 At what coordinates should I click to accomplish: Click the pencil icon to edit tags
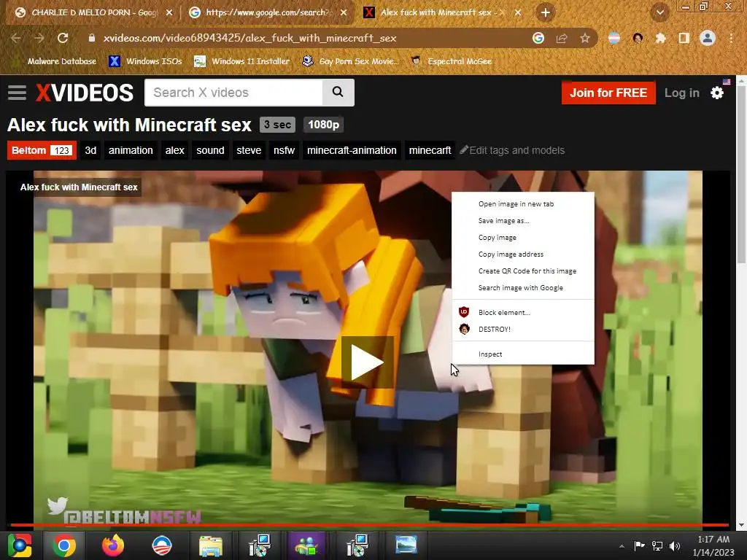click(x=463, y=150)
